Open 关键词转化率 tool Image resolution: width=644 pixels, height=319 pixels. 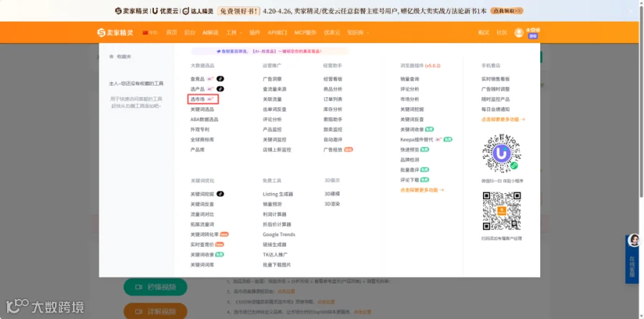[x=204, y=235]
